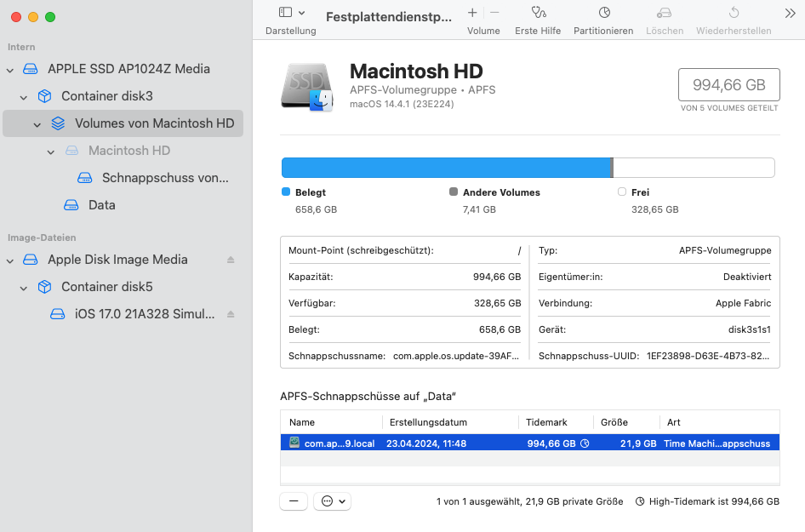Image resolution: width=805 pixels, height=532 pixels.
Task: Collapse APPLE SSD AP1024Z Media tree
Action: 9,70
